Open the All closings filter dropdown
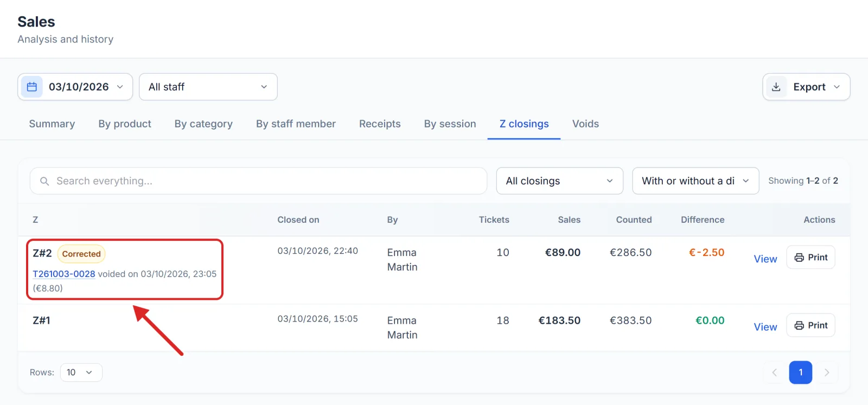This screenshot has height=405, width=868. [560, 181]
